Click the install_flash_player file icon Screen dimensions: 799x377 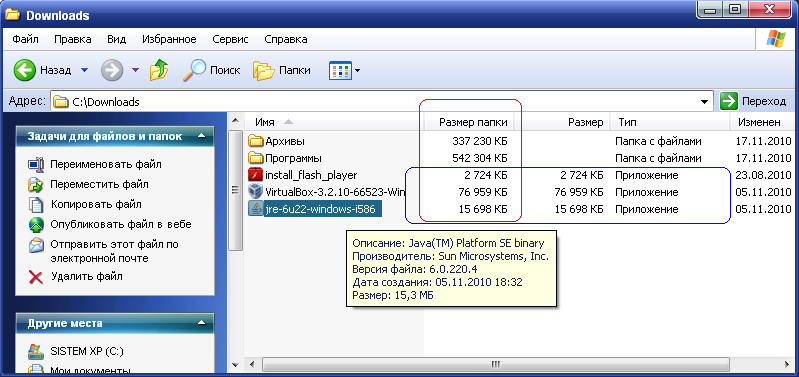point(255,175)
